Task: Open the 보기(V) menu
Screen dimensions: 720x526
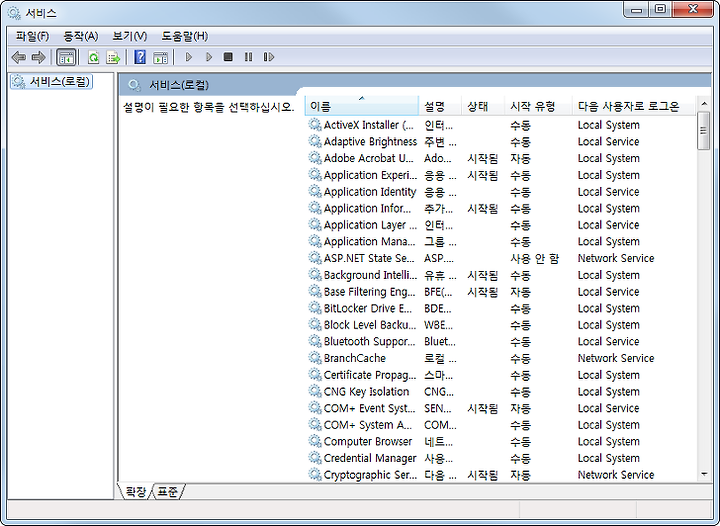Action: click(x=129, y=36)
